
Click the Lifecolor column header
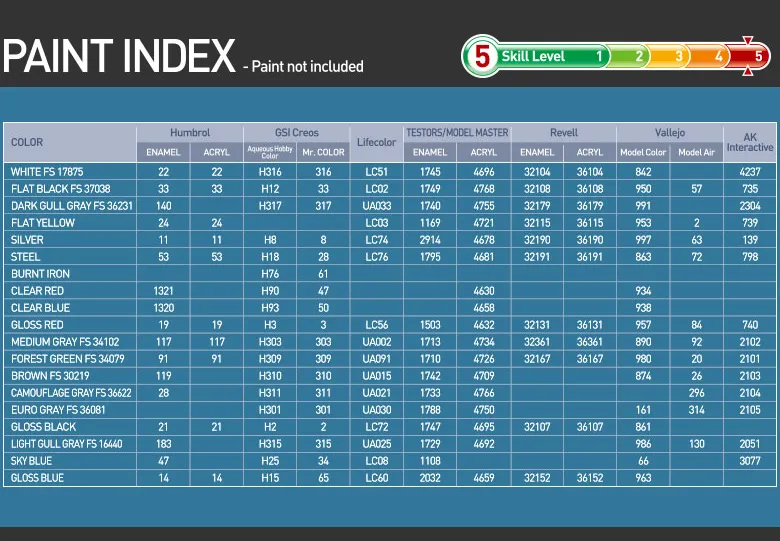click(377, 142)
